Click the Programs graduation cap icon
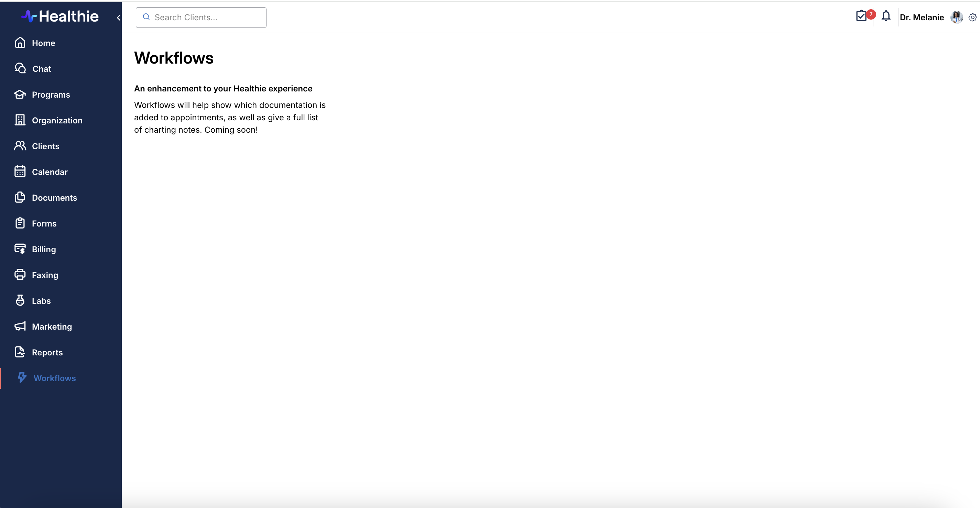980x508 pixels. click(x=20, y=94)
